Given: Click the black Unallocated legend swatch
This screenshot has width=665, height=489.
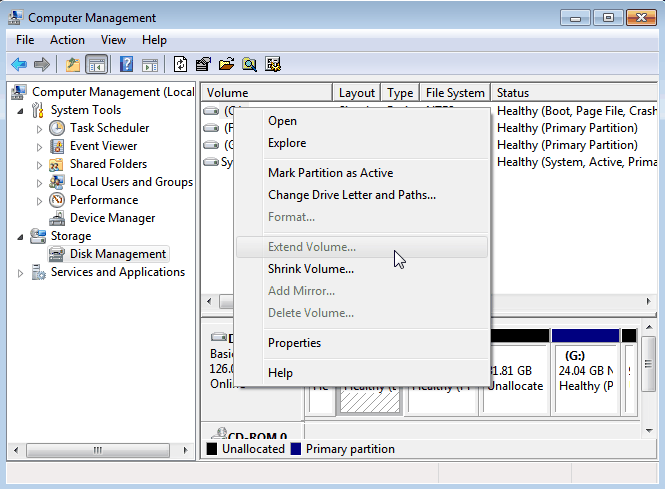Looking at the screenshot, I should [x=212, y=449].
